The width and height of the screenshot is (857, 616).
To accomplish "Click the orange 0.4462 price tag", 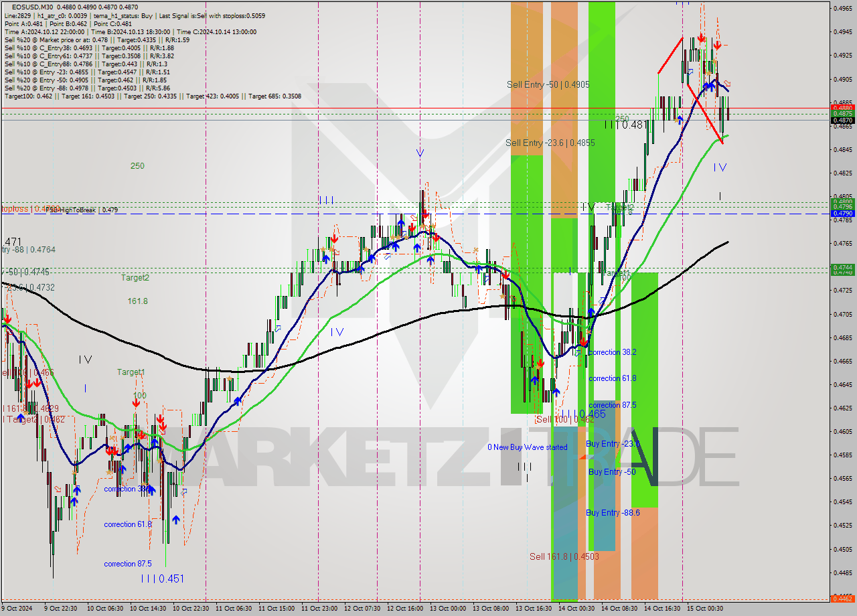I will point(842,599).
